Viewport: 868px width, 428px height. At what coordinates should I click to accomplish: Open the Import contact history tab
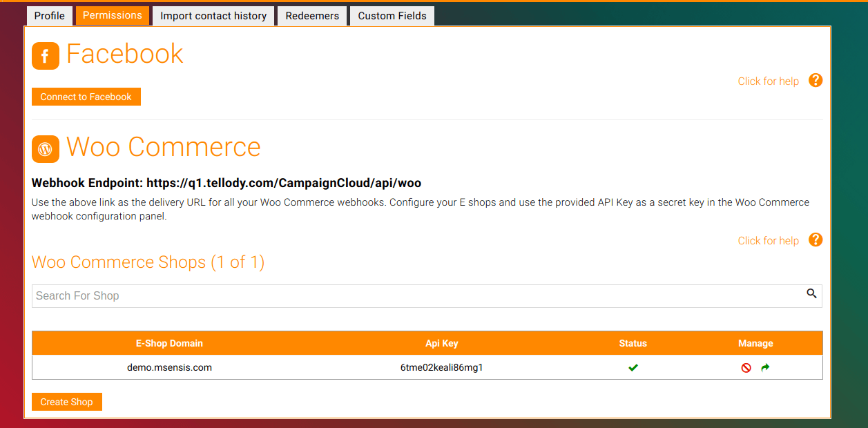click(x=213, y=16)
